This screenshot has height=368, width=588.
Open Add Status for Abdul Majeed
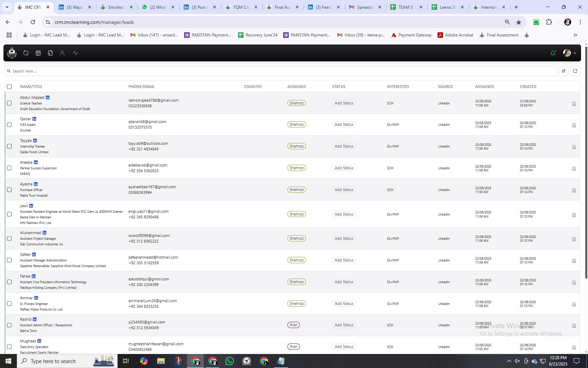coord(344,103)
